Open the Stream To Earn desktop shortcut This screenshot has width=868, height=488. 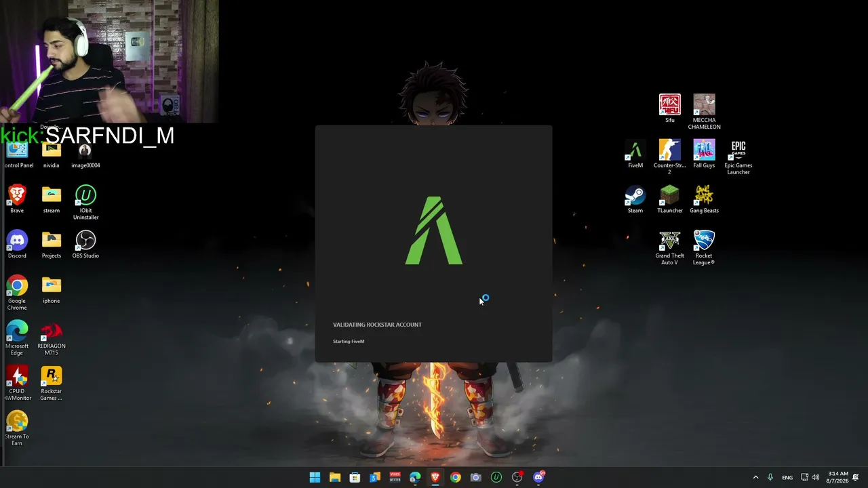(x=17, y=429)
